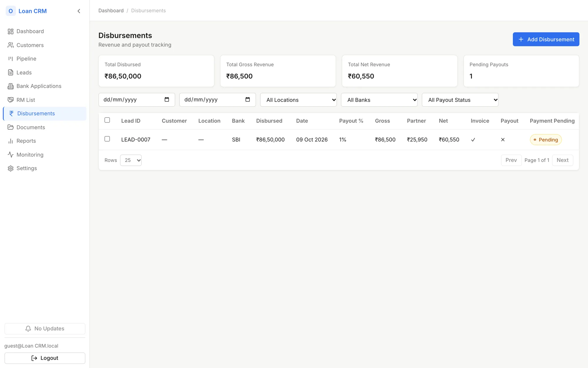
Task: Click the ₹25,950 partner amount cell
Action: point(417,140)
